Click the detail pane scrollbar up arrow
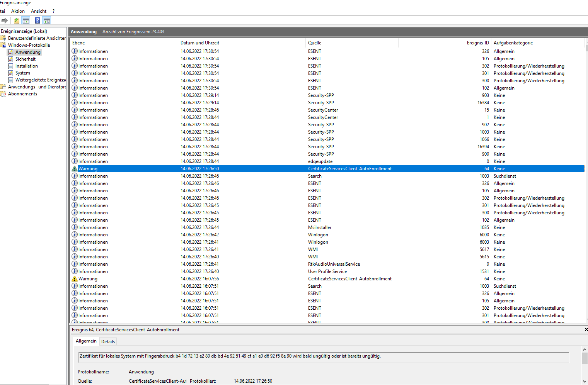This screenshot has width=588, height=385. coord(585,349)
